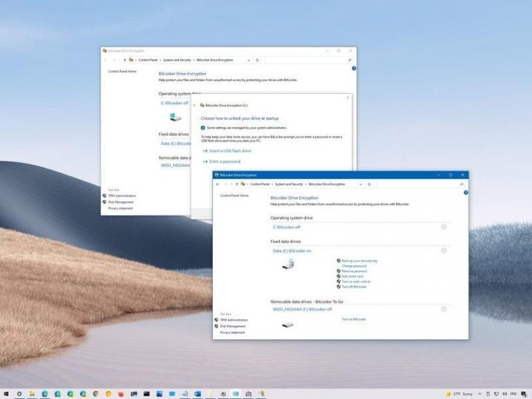Screen dimensions: 532x399
Task: Click search field in back BitLocker window
Action: pyautogui.click(x=308, y=60)
